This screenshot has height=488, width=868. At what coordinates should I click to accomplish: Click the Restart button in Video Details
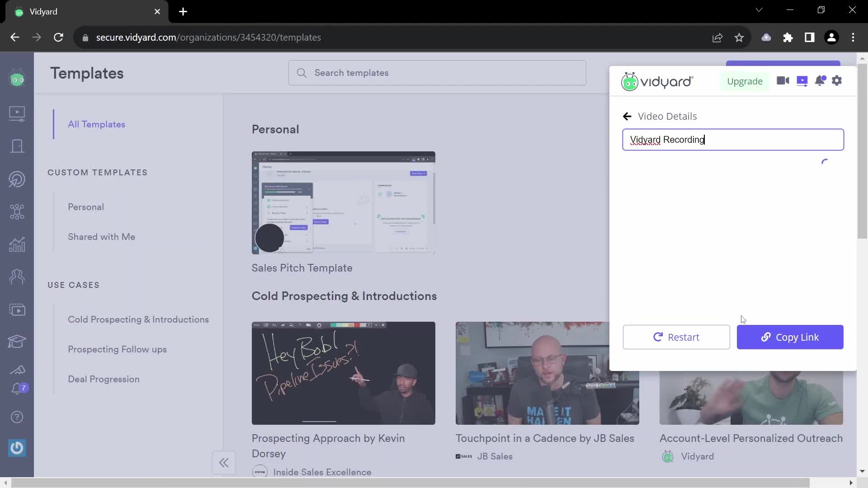click(677, 337)
